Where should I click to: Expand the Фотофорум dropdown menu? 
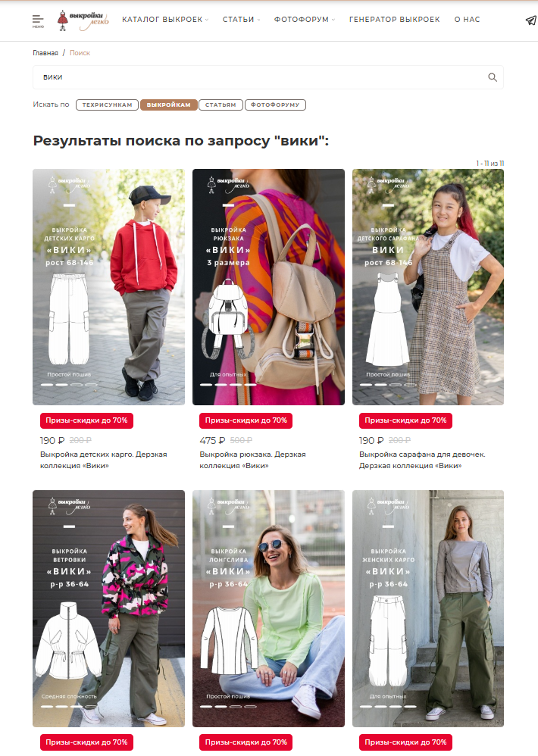304,19
